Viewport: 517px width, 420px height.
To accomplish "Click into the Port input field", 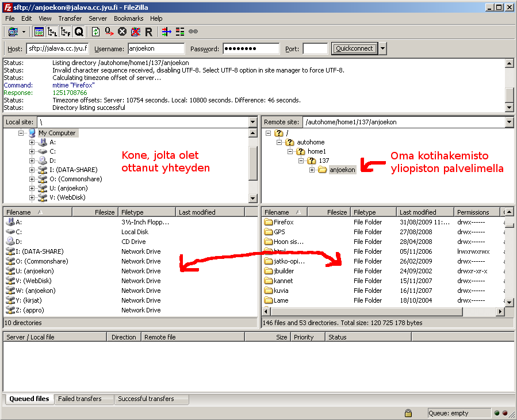I will (315, 49).
